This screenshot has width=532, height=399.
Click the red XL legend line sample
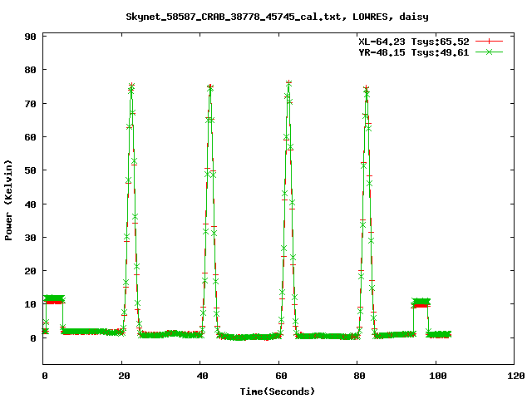(489, 42)
